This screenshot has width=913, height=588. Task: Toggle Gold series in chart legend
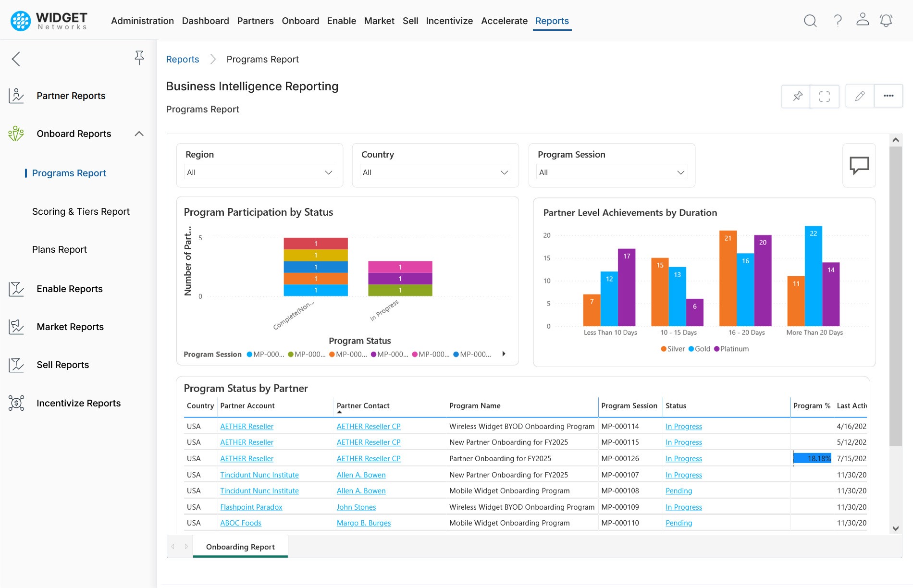point(699,349)
